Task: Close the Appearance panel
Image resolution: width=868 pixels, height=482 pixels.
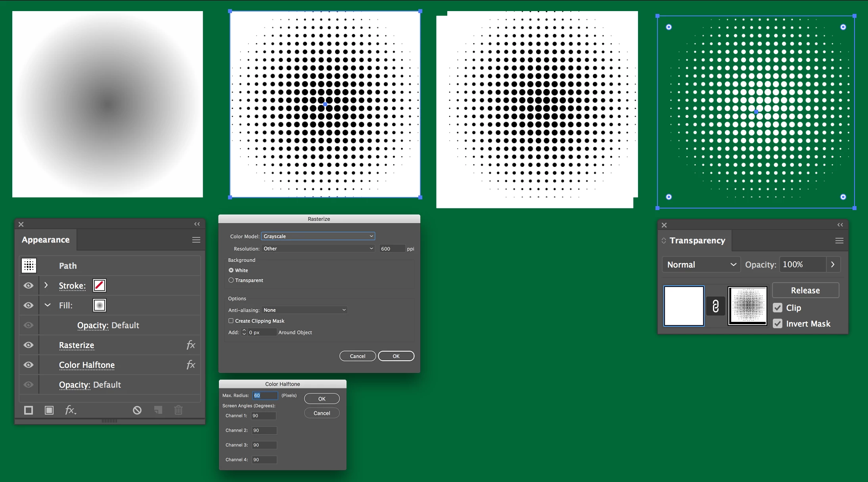Action: (x=21, y=224)
